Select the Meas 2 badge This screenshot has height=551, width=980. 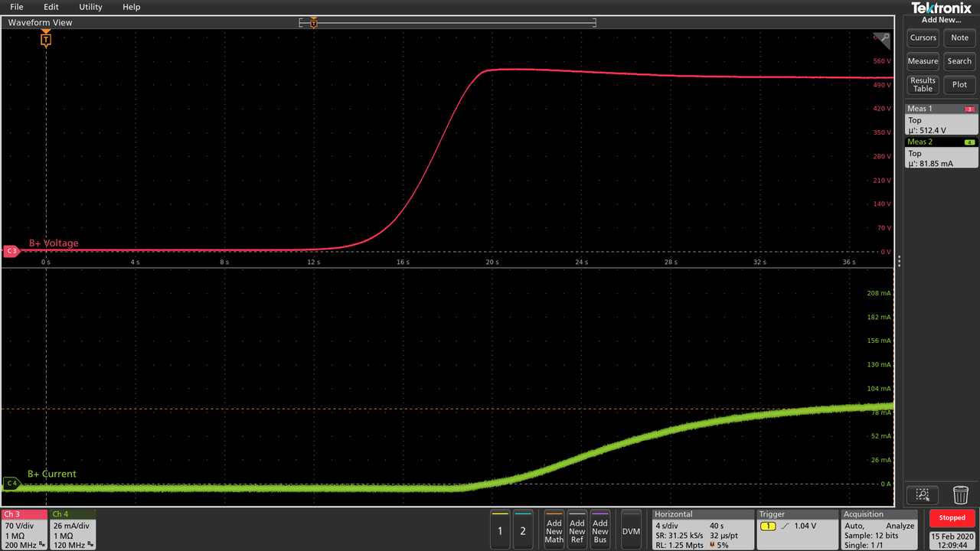[x=941, y=152]
